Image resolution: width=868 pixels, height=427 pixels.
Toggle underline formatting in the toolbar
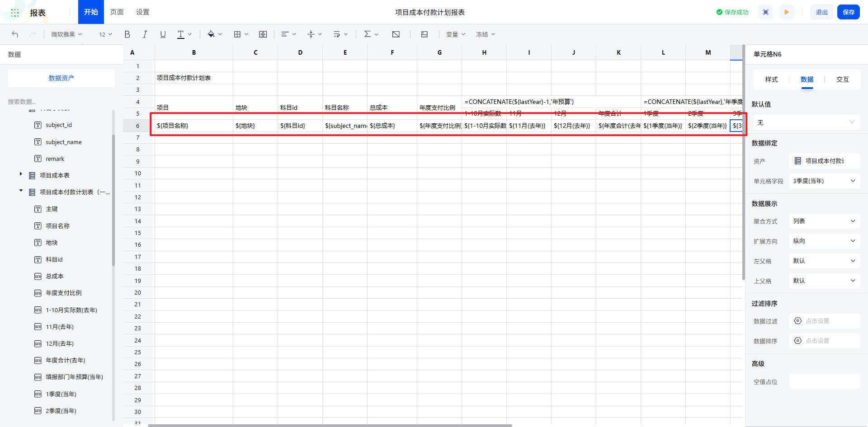(x=163, y=34)
